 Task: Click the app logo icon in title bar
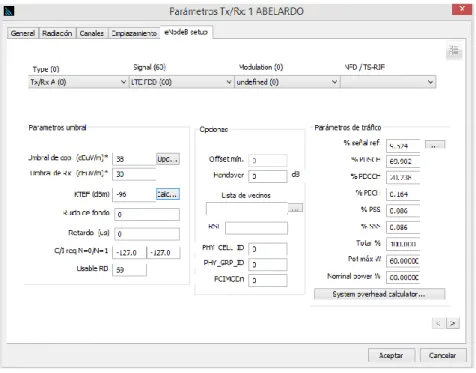coord(9,11)
